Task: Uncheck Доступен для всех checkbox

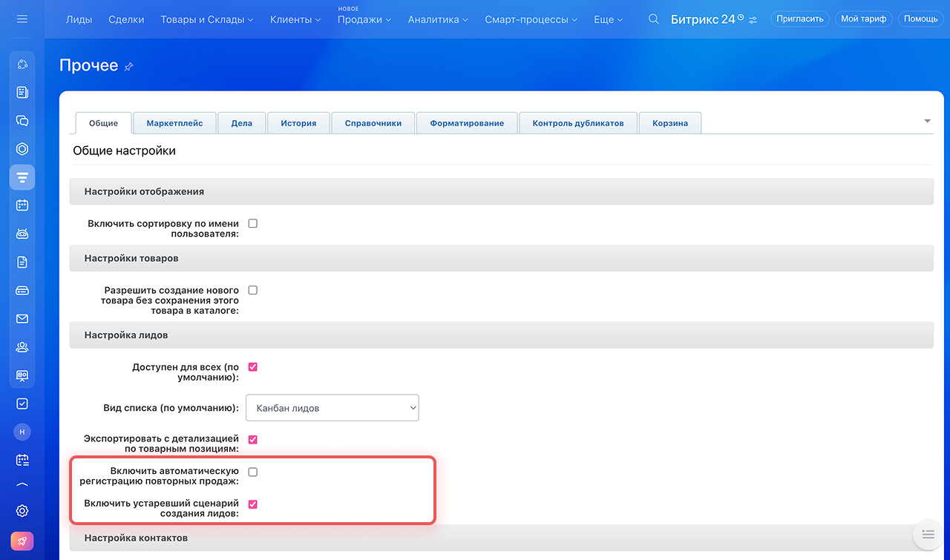Action: (x=252, y=366)
